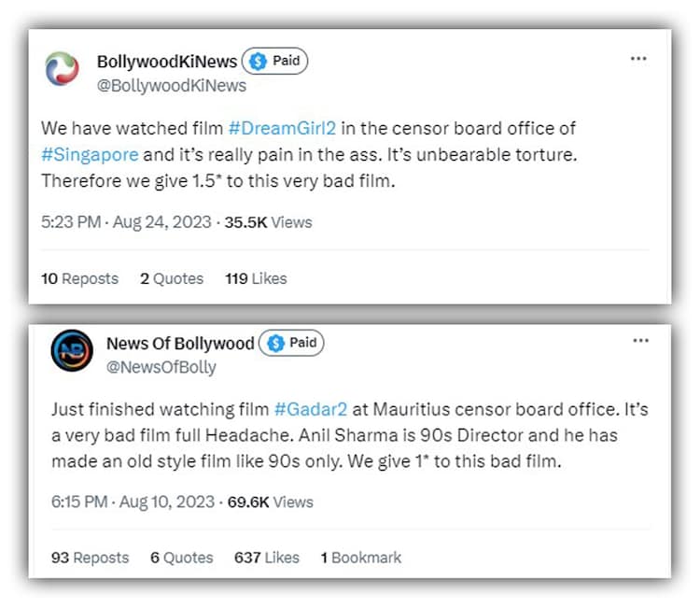Screen dimensions: 700x608
Task: Click News Of Bollywood profile avatar
Action: point(72,354)
